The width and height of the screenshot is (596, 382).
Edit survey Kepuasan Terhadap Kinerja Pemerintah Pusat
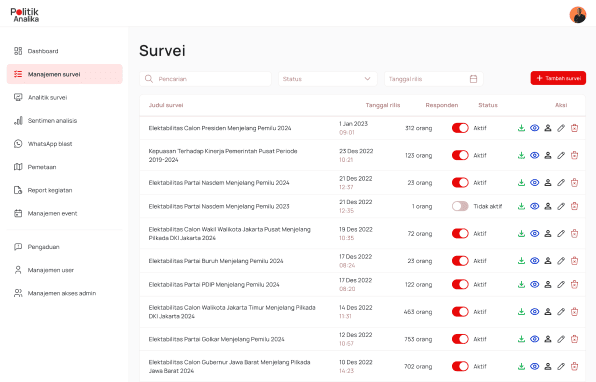coord(561,155)
